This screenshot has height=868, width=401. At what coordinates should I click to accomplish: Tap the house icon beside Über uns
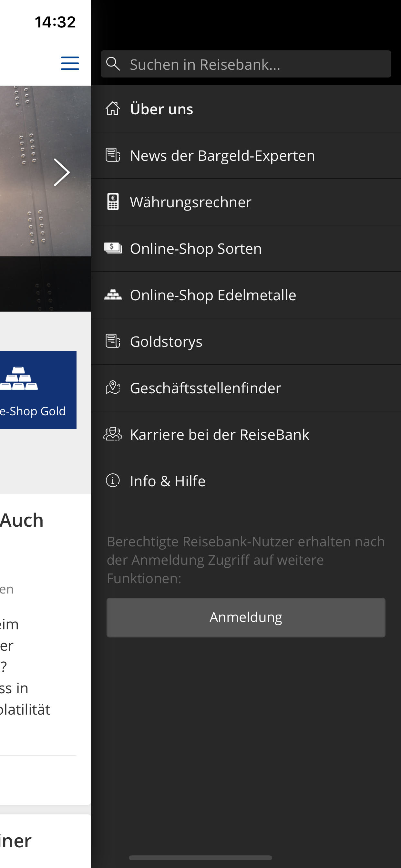pos(113,109)
